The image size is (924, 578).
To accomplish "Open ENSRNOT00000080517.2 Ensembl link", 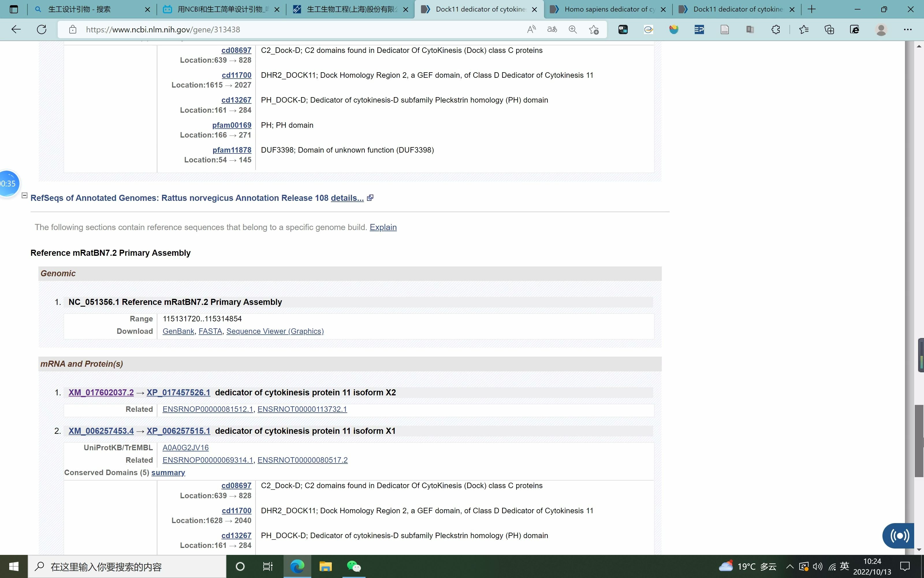I will click(302, 460).
